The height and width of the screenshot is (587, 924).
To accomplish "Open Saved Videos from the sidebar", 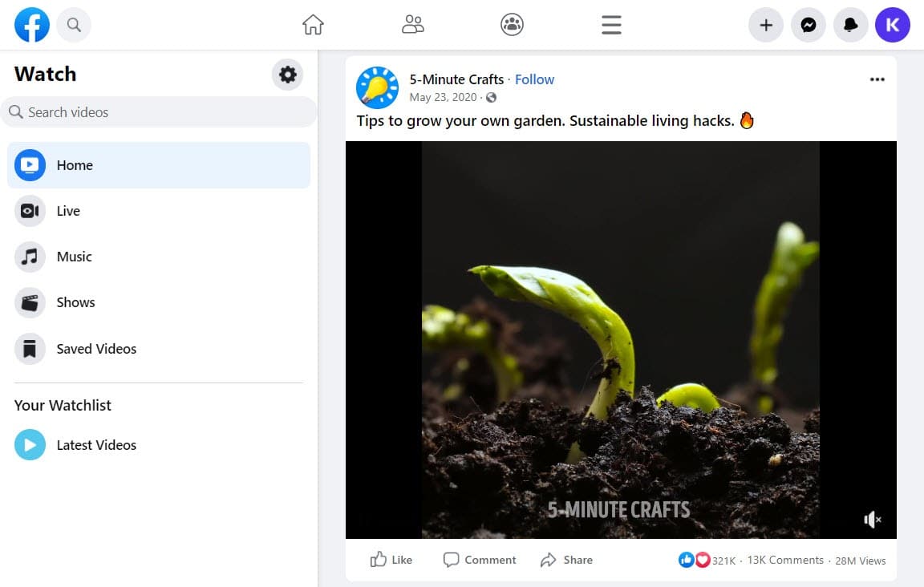I will [96, 348].
